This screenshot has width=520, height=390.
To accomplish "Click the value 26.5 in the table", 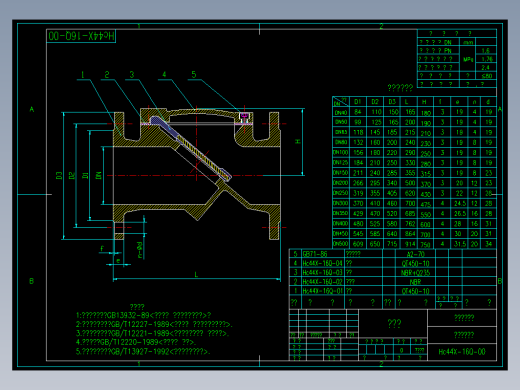I will tap(460, 214).
